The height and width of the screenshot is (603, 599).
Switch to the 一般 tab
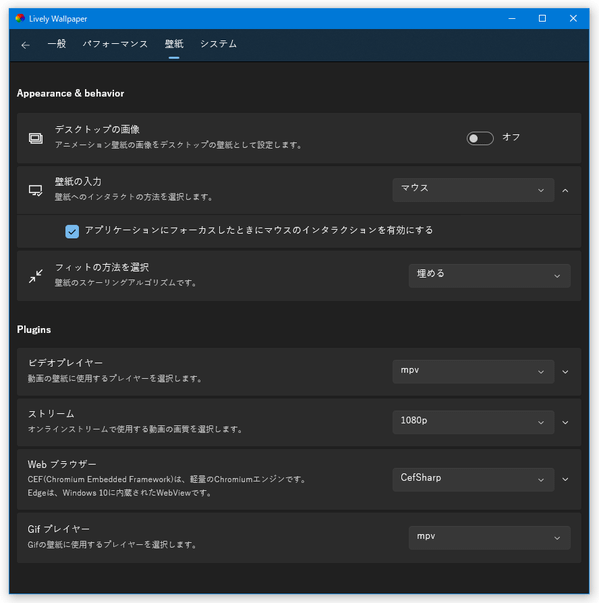57,44
